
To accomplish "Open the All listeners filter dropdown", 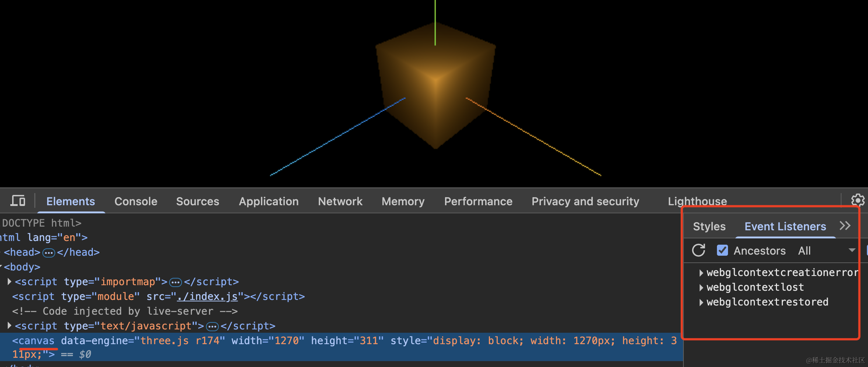I will point(826,251).
